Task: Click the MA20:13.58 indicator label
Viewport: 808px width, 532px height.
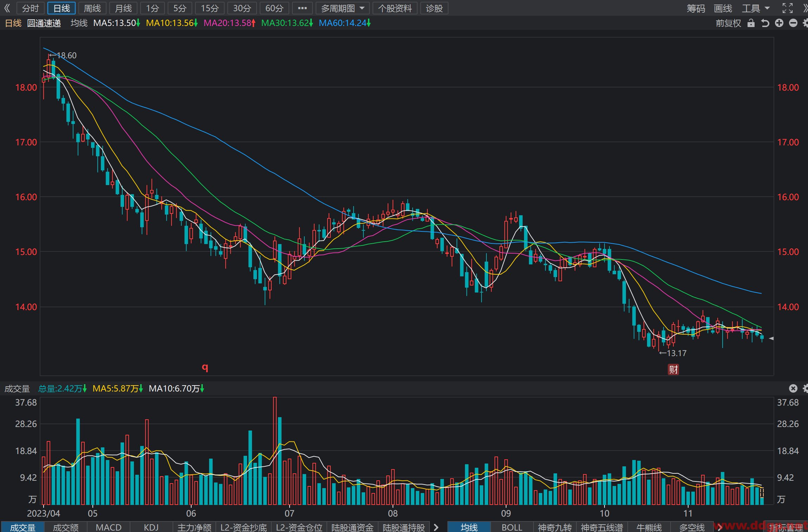Action: point(230,23)
